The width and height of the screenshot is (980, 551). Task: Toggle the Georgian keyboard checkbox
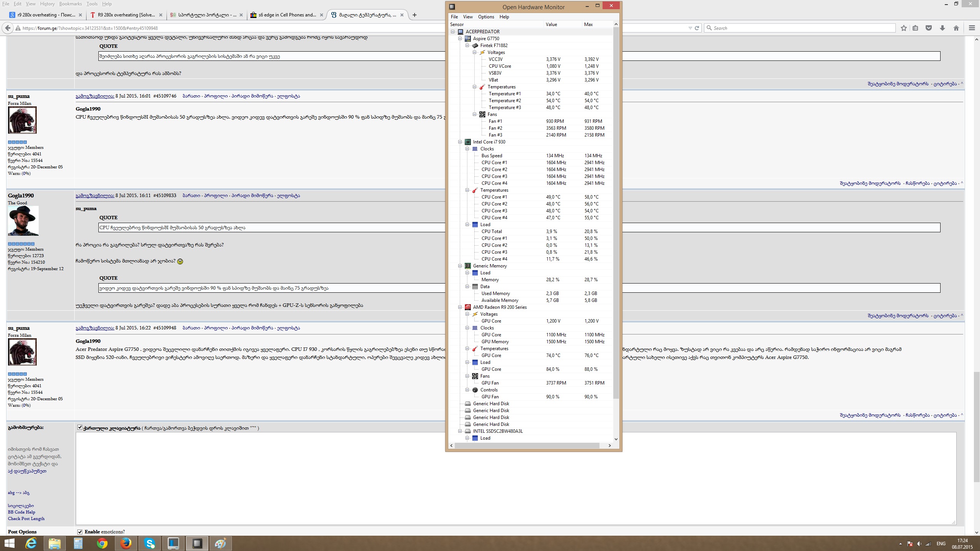[80, 427]
